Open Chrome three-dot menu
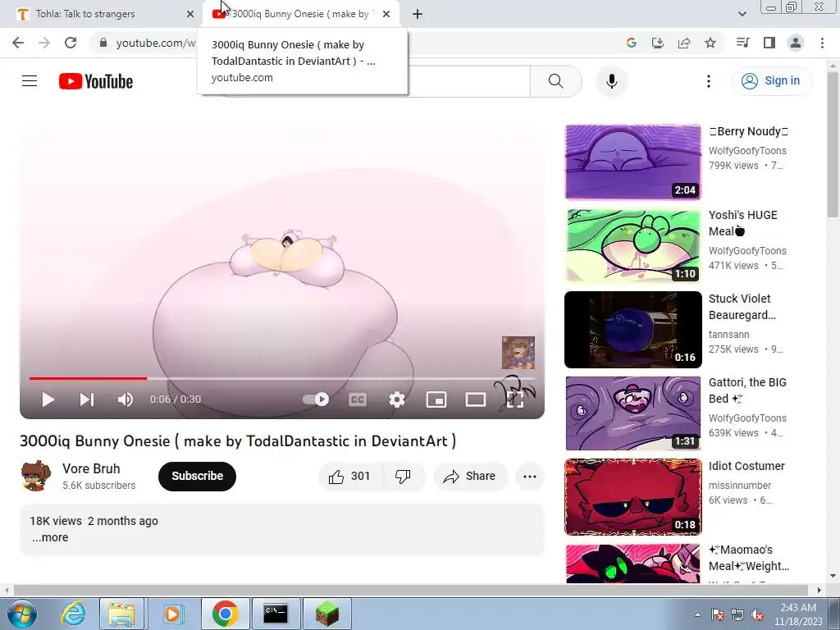This screenshot has width=840, height=630. (822, 43)
